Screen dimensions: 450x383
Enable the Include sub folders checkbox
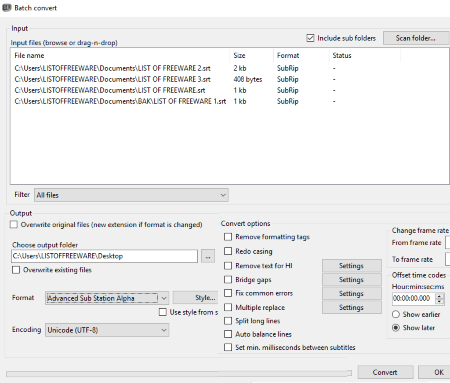coord(310,38)
